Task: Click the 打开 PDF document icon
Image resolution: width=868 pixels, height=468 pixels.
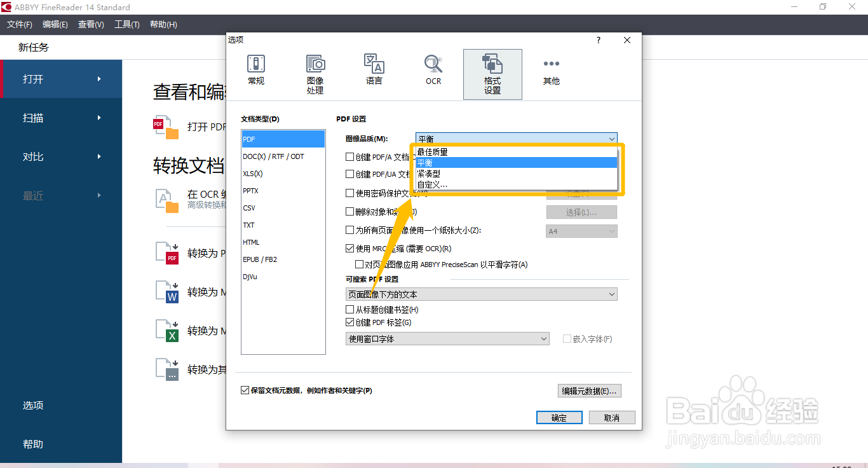Action: [166, 127]
